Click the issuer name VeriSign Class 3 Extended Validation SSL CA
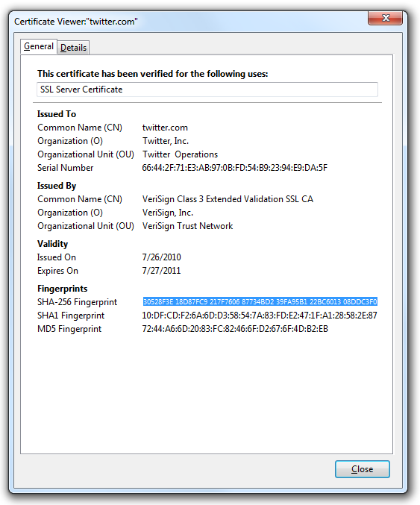 pyautogui.click(x=228, y=199)
